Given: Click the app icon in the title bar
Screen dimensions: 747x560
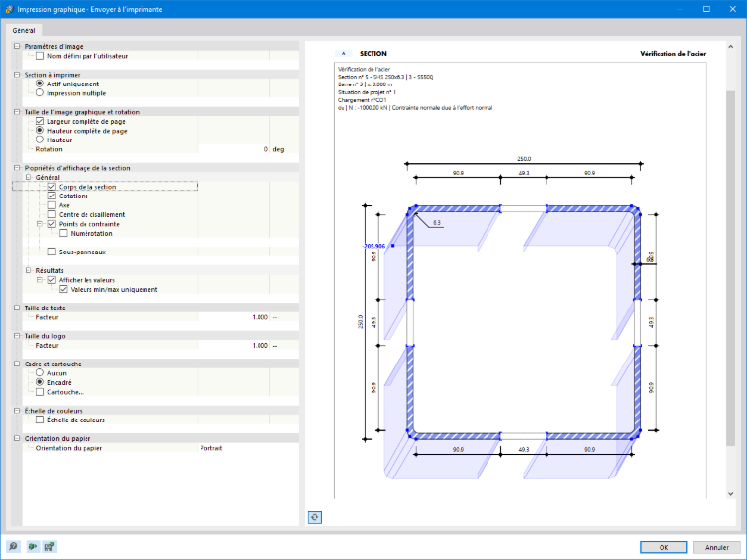Looking at the screenshot, I should pos(9,9).
